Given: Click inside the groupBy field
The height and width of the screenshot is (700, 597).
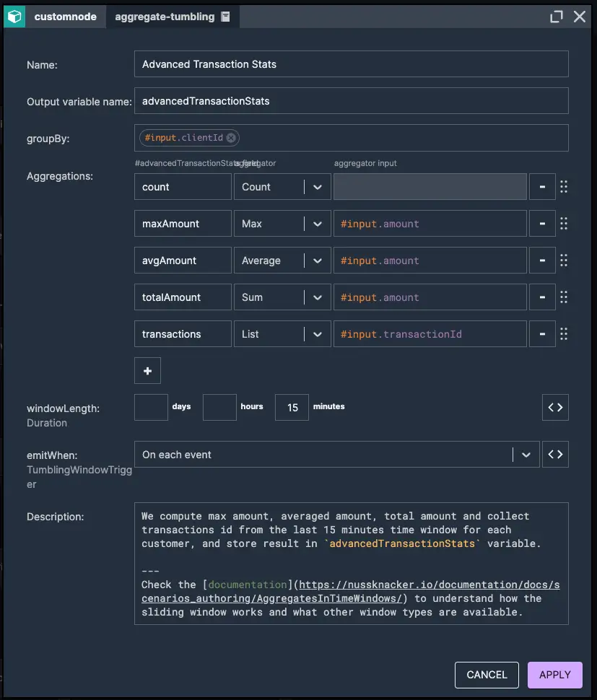Looking at the screenshot, I should click(x=352, y=138).
